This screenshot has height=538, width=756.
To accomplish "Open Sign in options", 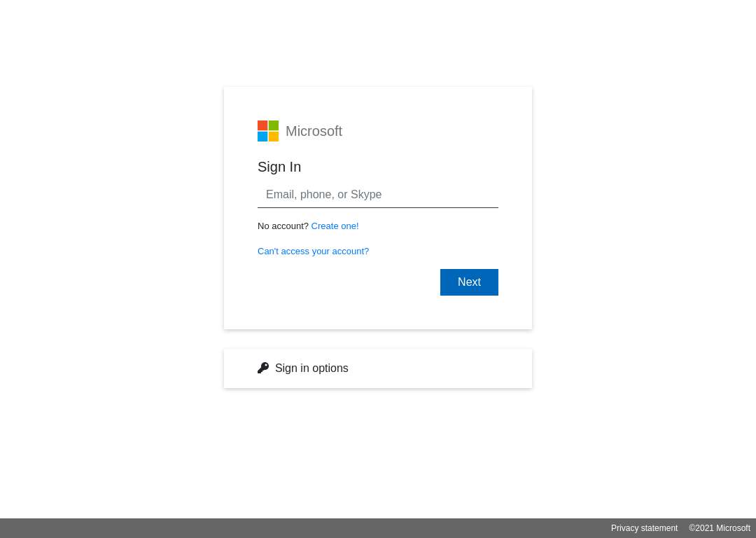I will 377,368.
